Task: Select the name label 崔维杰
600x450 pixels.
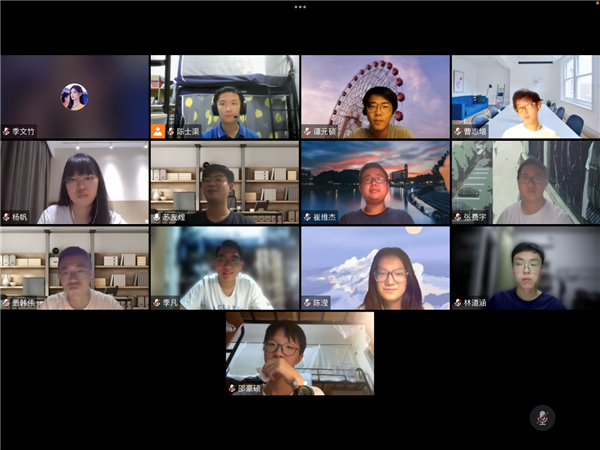Action: coord(325,217)
